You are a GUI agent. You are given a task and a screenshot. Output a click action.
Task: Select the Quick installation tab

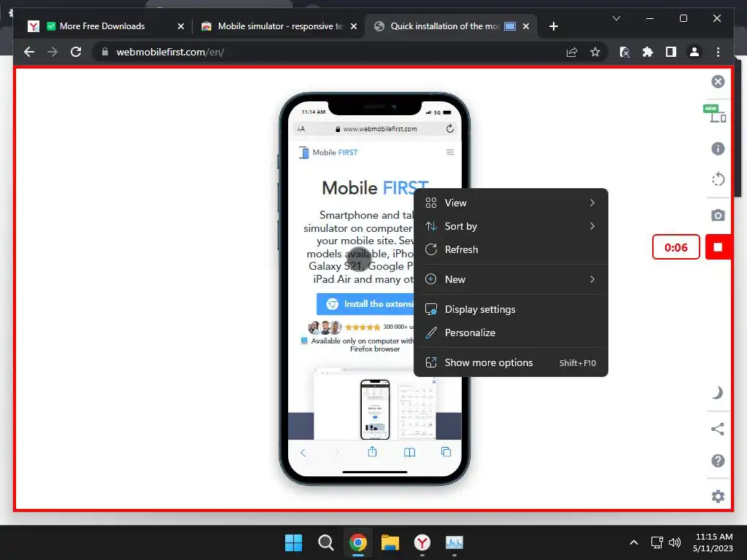pyautogui.click(x=446, y=26)
